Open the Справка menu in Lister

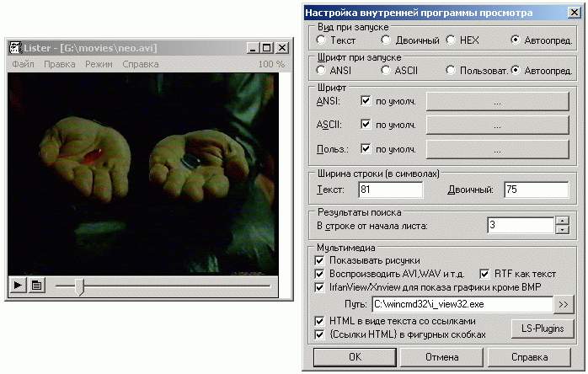point(140,64)
